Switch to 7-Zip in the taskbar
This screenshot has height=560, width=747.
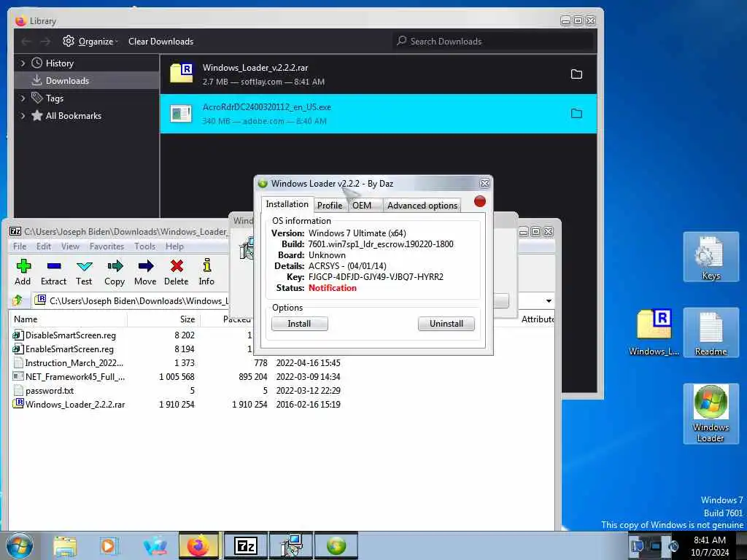pos(245,545)
